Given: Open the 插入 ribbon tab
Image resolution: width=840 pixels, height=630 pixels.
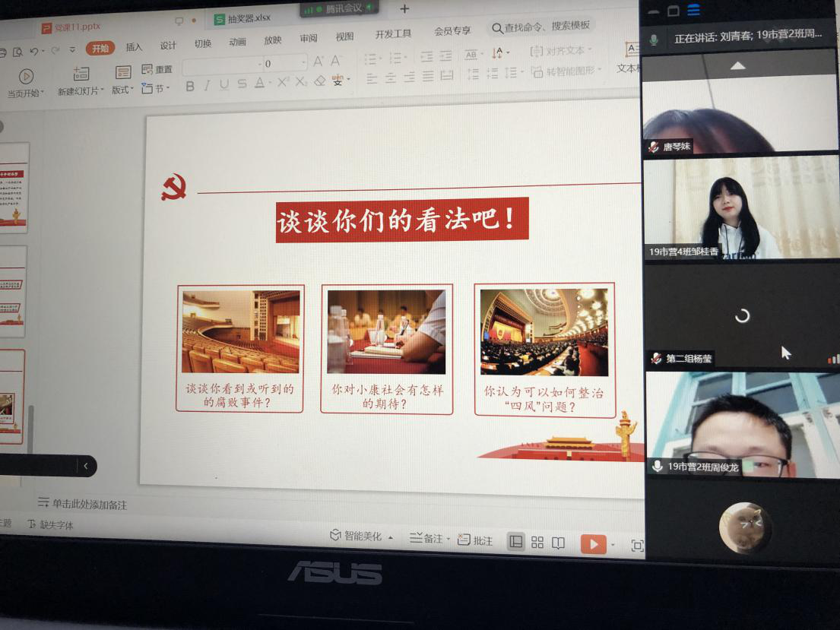Looking at the screenshot, I should click(x=134, y=47).
